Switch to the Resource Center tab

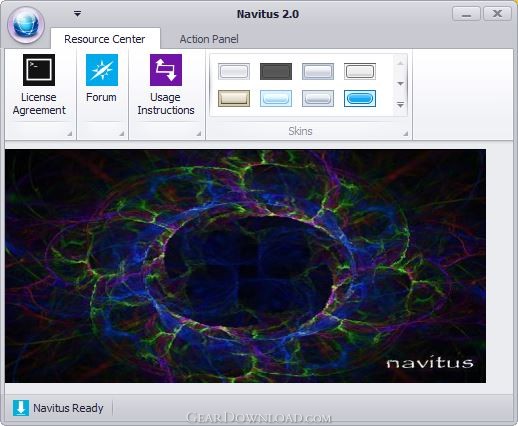105,39
